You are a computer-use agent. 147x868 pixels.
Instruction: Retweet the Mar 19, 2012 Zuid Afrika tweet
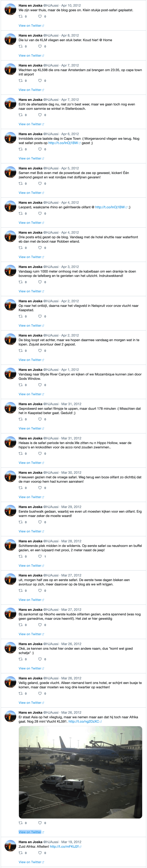tap(21, 853)
